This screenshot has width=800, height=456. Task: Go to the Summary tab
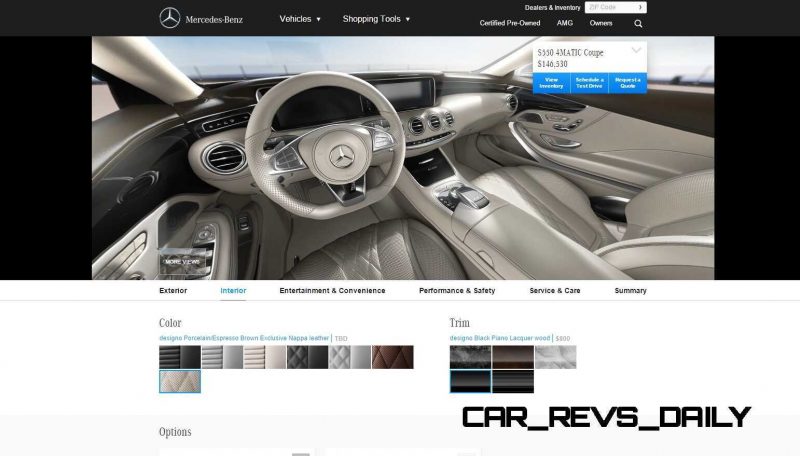point(631,291)
